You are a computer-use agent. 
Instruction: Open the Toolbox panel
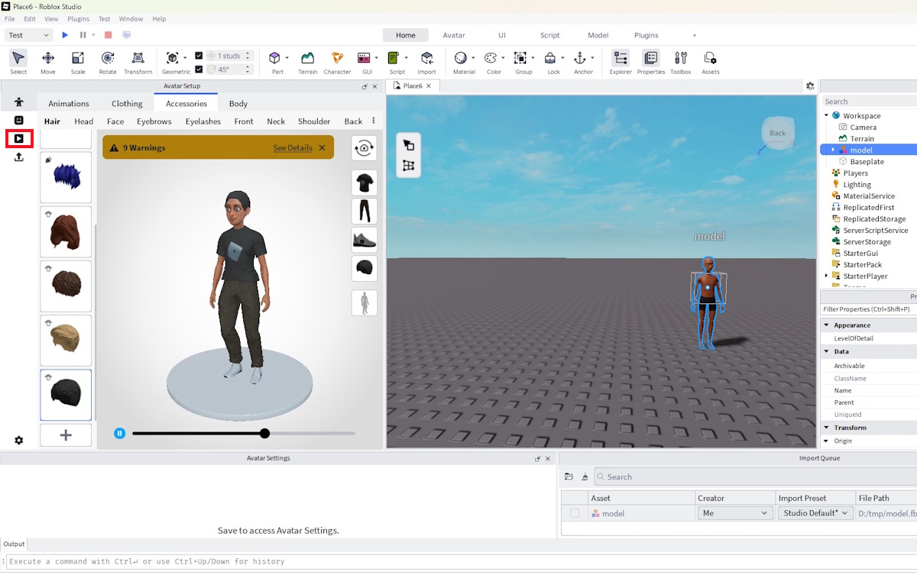680,59
